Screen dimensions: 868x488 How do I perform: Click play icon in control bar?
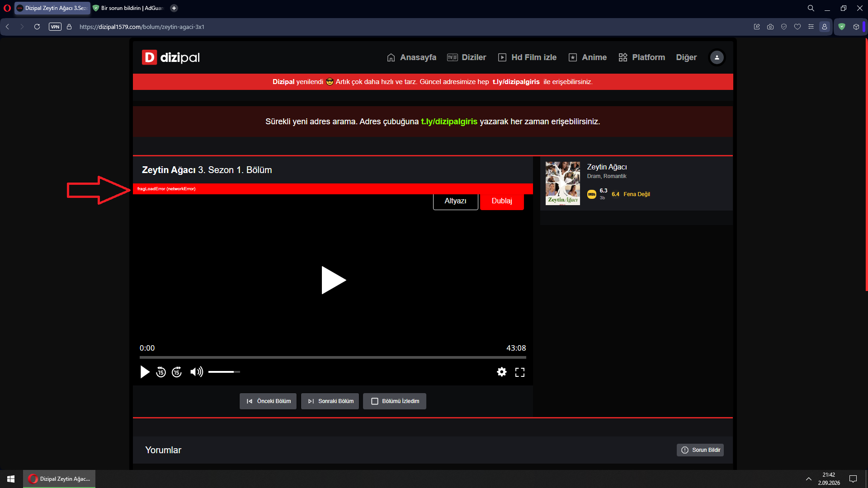(145, 372)
